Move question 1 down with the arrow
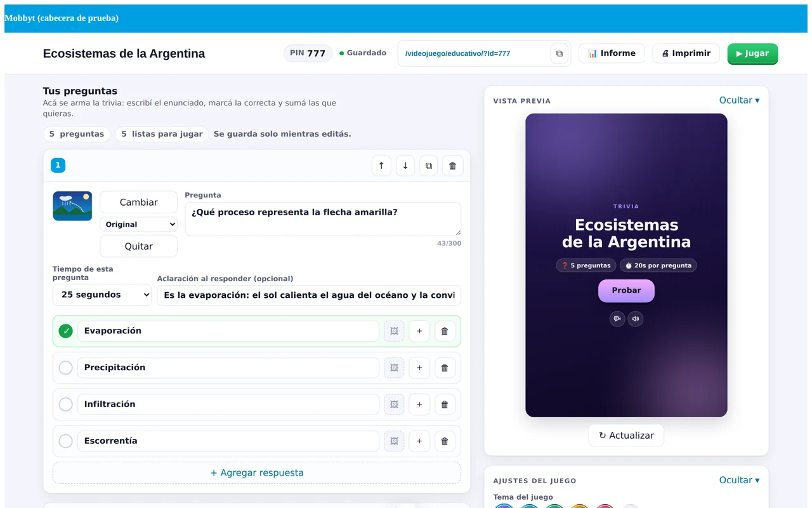812x508 pixels. point(405,166)
